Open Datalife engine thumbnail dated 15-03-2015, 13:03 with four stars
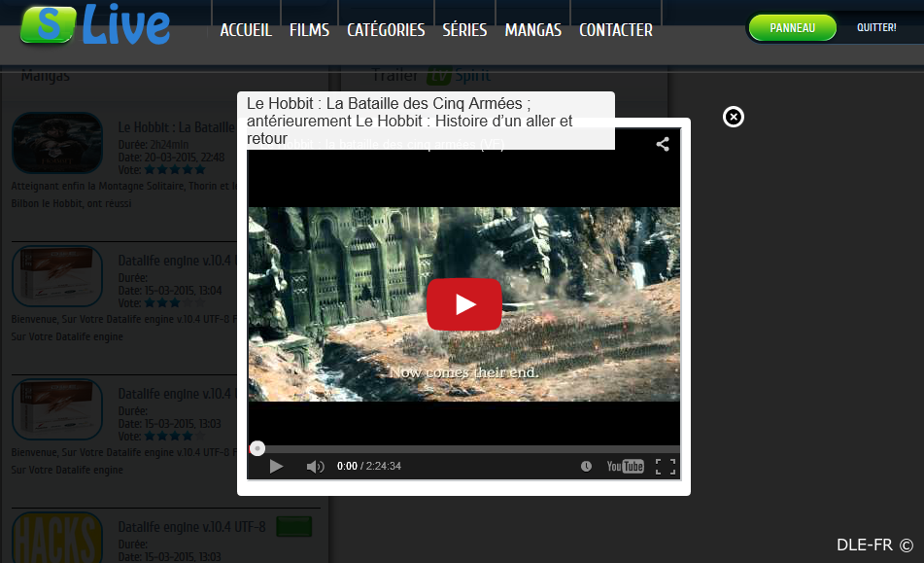Screen dimensions: 924x563 (57, 409)
